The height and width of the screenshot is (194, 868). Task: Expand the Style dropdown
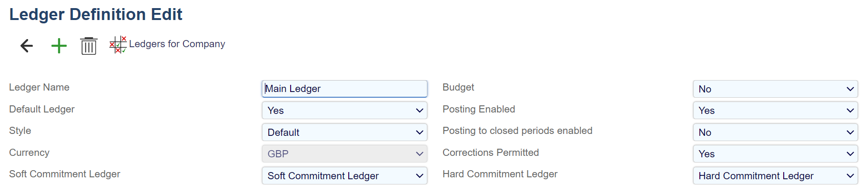click(x=344, y=133)
